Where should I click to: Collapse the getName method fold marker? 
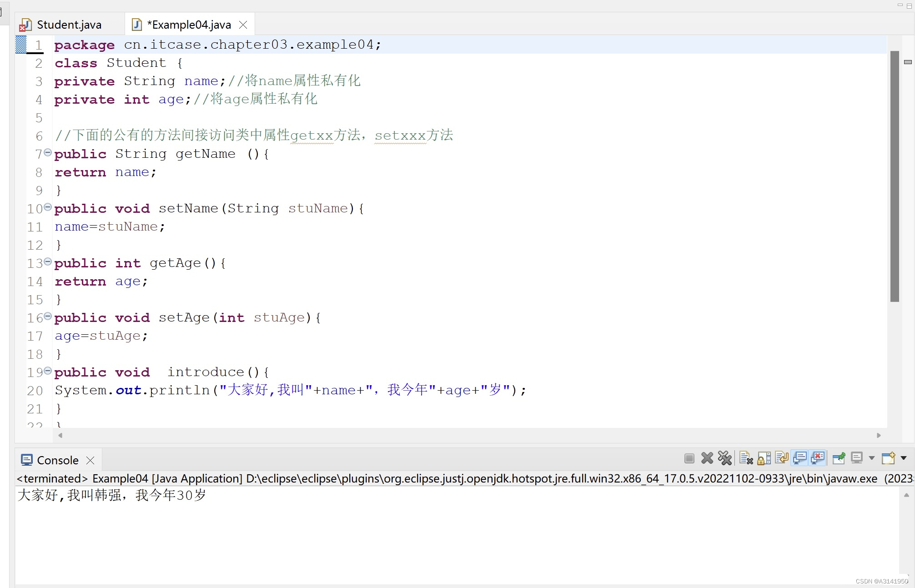[48, 153]
